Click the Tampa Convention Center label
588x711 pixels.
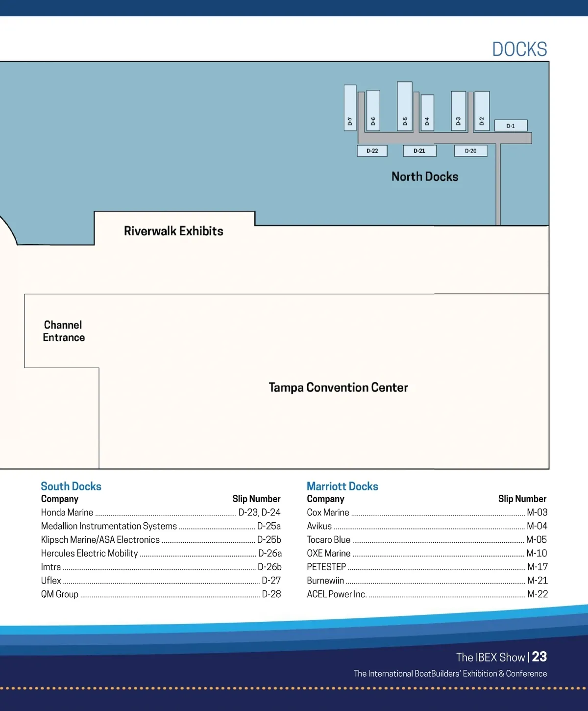(x=338, y=387)
